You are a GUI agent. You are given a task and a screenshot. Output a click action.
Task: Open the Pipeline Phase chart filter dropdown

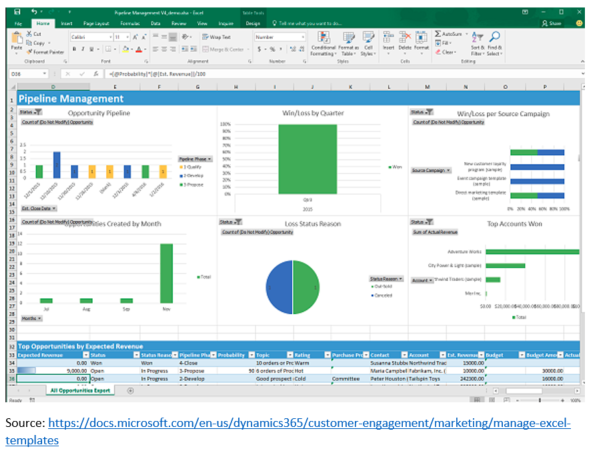pyautogui.click(x=195, y=159)
